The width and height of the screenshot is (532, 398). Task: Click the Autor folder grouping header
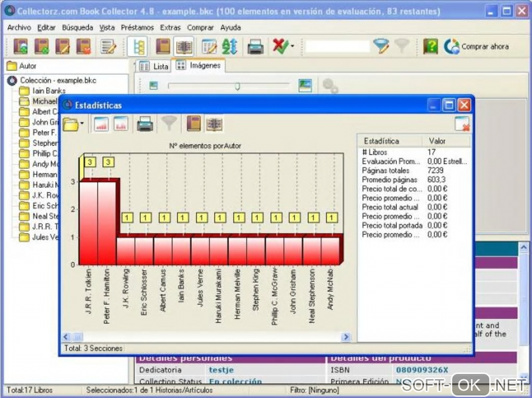[66, 66]
